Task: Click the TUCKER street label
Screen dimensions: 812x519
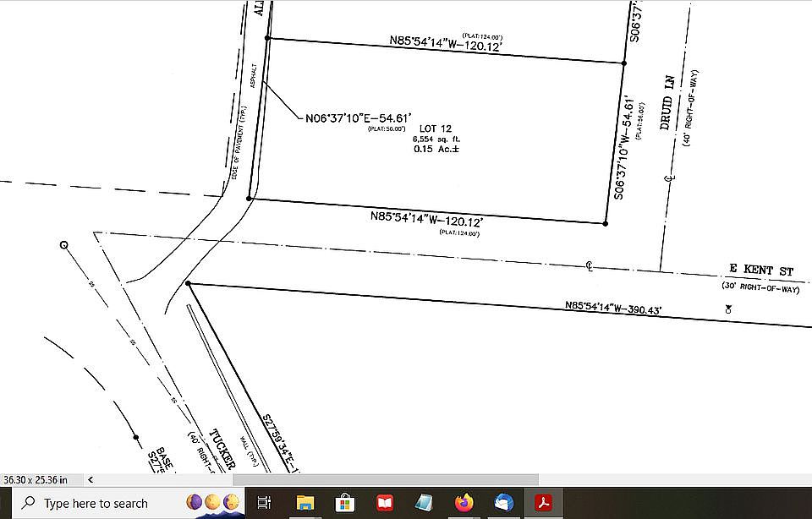Action: (223, 449)
